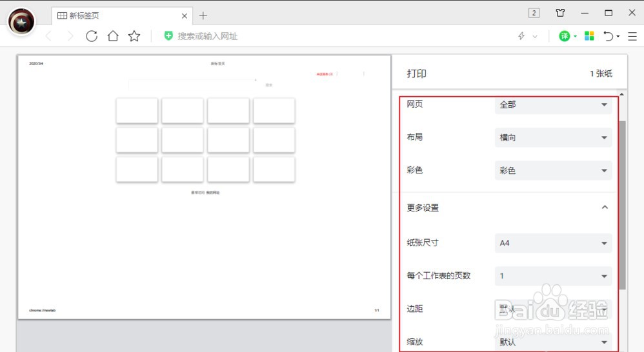Click the address search input field
This screenshot has height=352, width=644.
[207, 36]
